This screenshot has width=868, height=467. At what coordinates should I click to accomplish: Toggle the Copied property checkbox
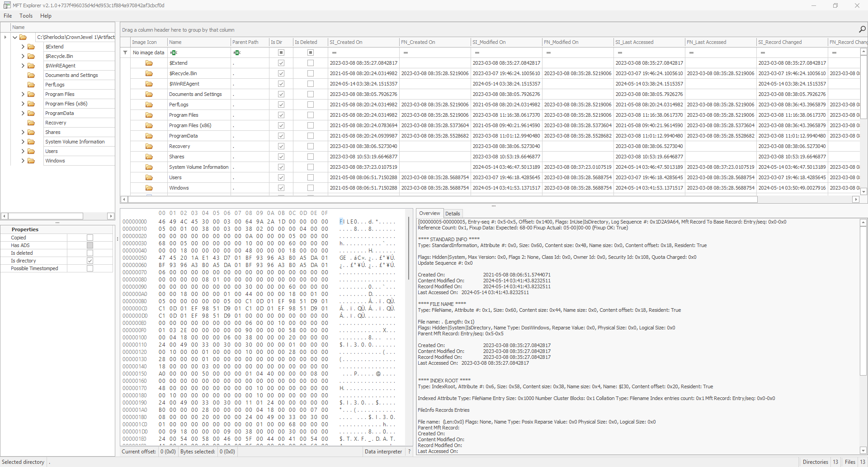pyautogui.click(x=90, y=238)
